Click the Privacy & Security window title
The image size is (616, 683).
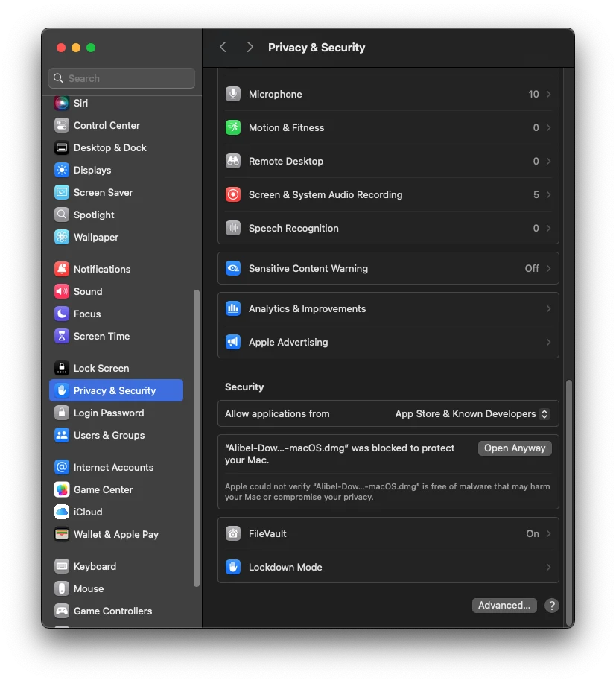click(x=317, y=48)
